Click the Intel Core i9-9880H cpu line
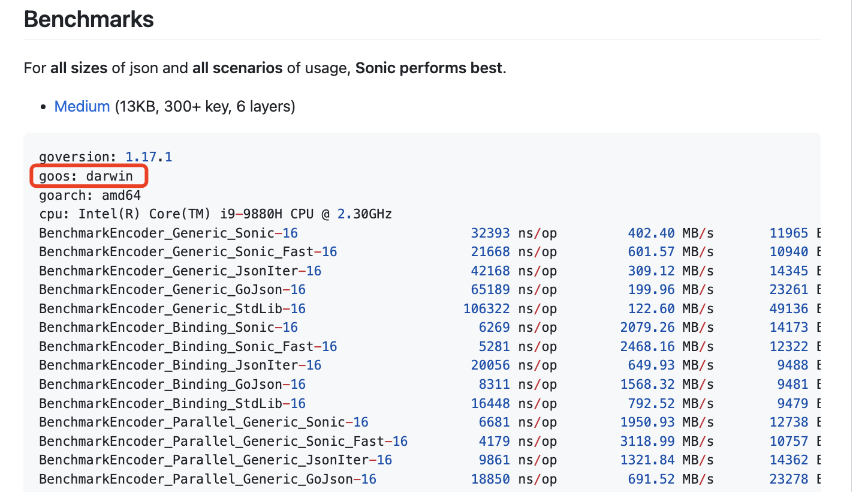The image size is (868, 492). [215, 214]
